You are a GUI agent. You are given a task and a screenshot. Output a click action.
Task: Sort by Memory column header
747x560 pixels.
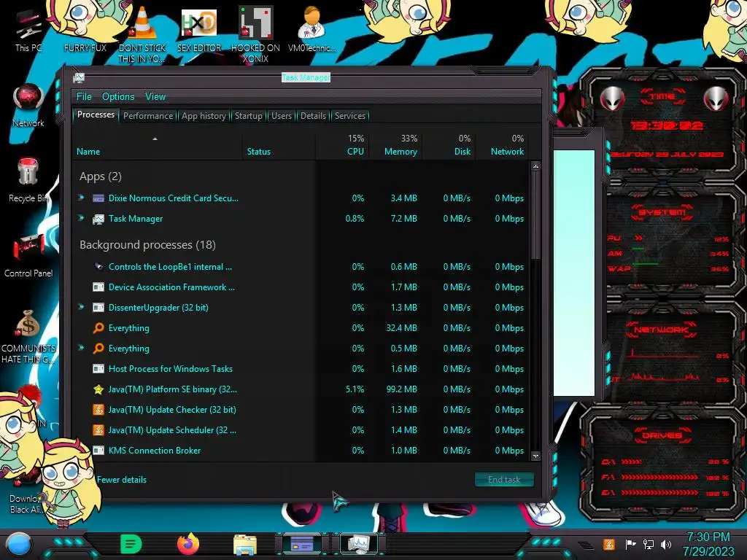click(x=396, y=145)
